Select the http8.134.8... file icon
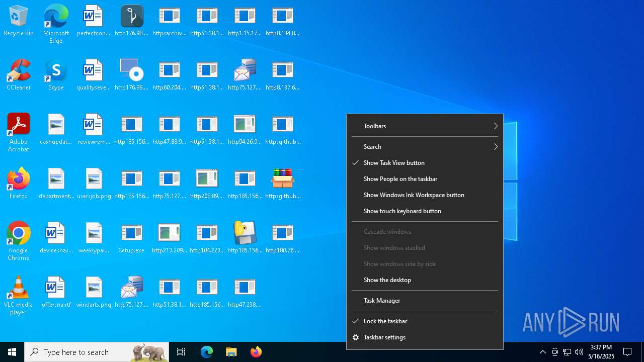Screen dimensions: 644x362 [282, 21]
